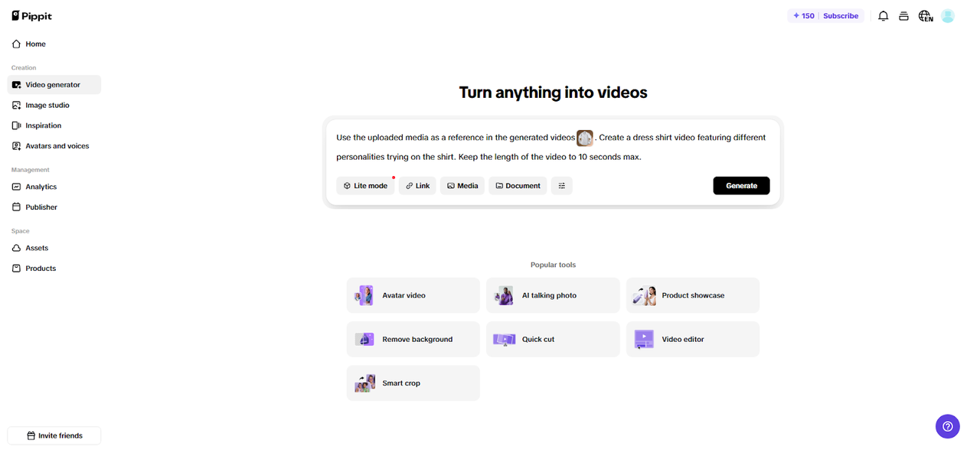Open the help question mark button
The width and height of the screenshot is (980, 456).
(x=947, y=426)
